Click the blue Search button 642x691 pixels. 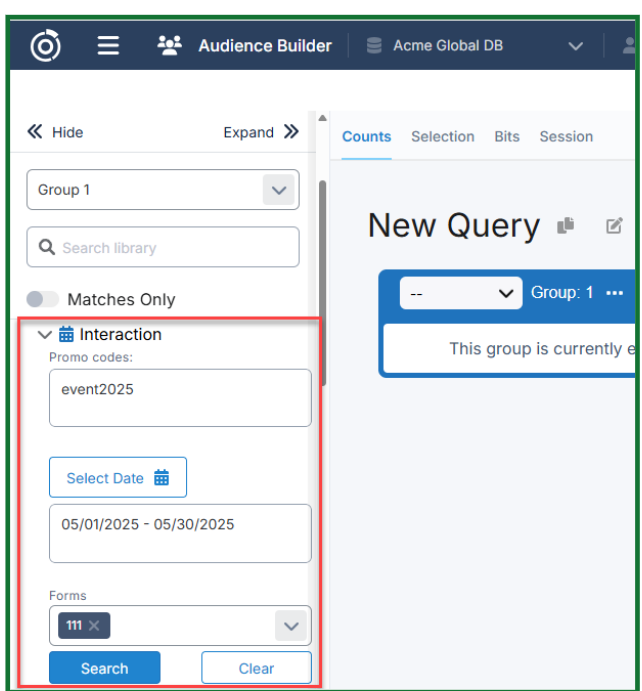pyautogui.click(x=104, y=668)
